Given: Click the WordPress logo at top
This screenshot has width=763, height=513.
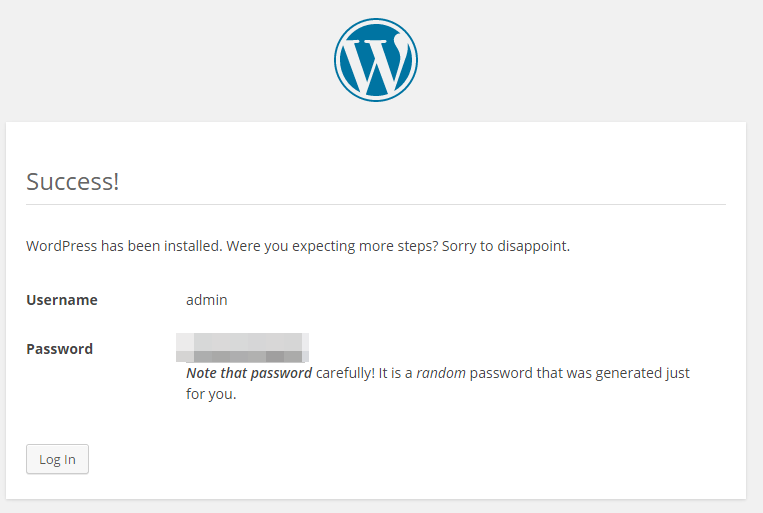Looking at the screenshot, I should click(x=375, y=60).
